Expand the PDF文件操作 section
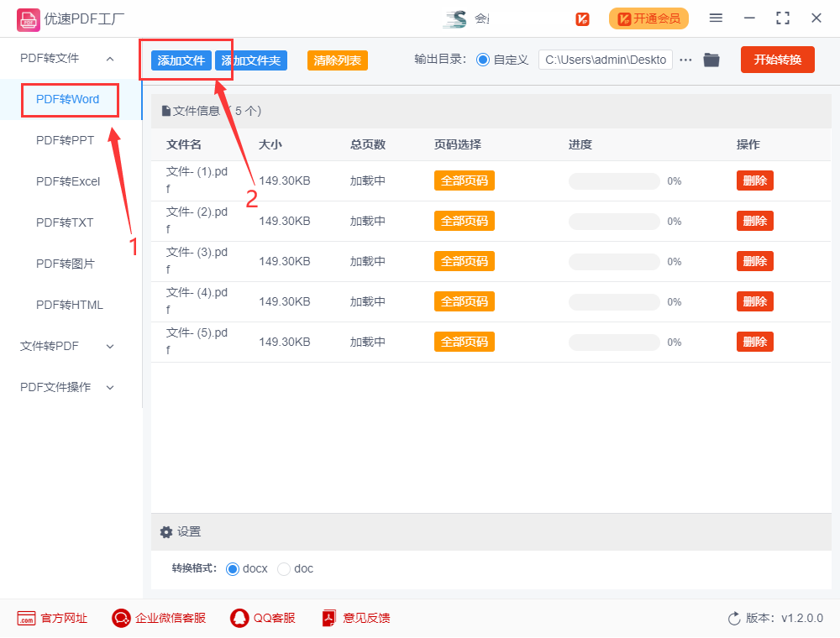The width and height of the screenshot is (840, 638). [x=110, y=388]
